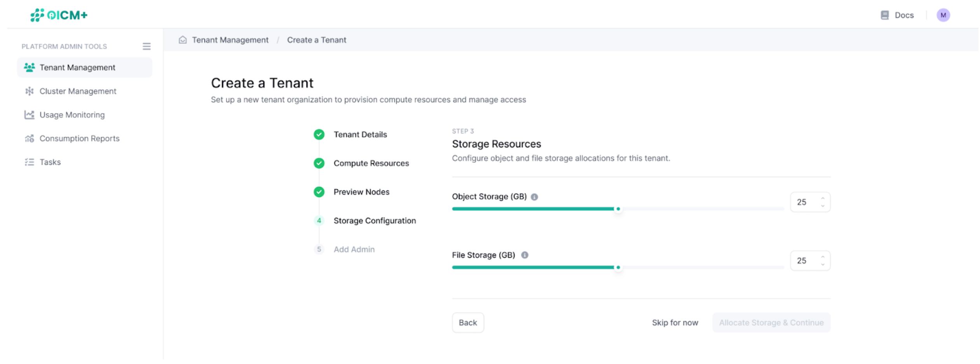
Task: Open Cluster Management
Action: point(77,91)
